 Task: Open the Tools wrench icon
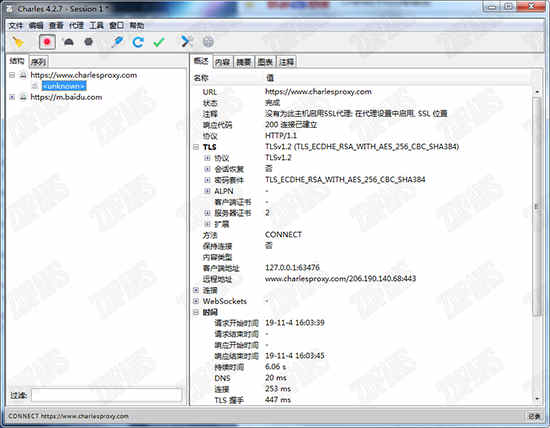click(x=186, y=42)
